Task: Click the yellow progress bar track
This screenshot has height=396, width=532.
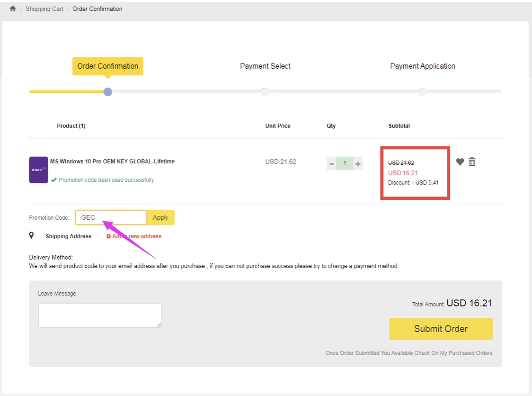Action: coord(66,91)
